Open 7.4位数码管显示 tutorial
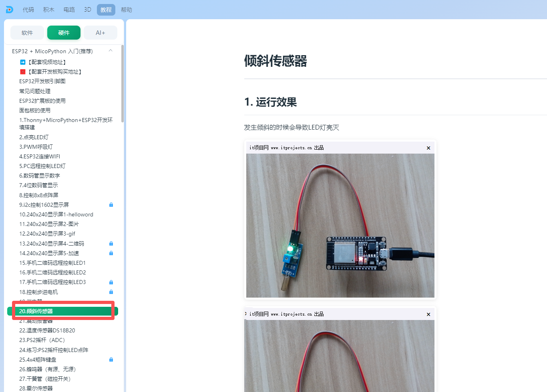547x392 pixels. (x=38, y=185)
